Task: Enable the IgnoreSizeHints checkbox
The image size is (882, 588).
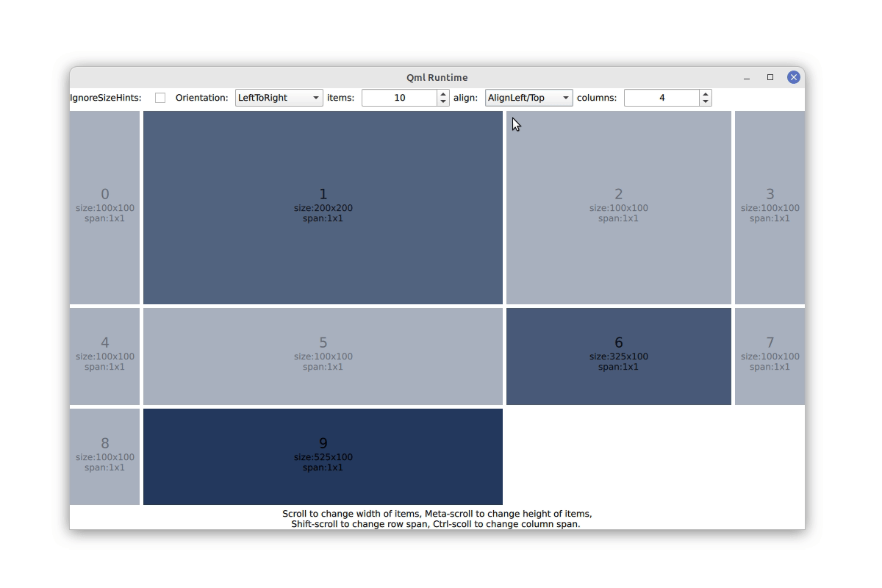Action: [160, 97]
